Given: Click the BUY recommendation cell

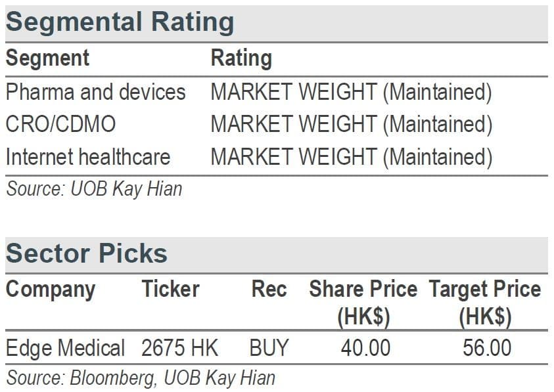Looking at the screenshot, I should pos(269,348).
